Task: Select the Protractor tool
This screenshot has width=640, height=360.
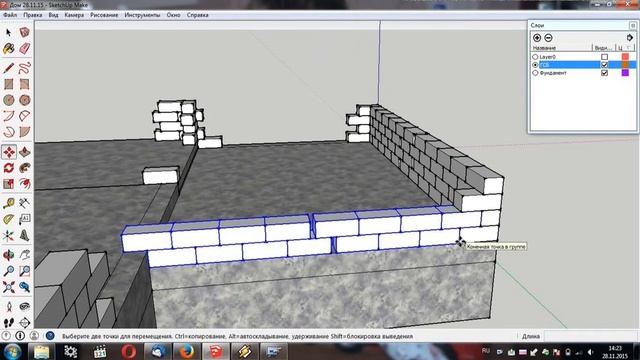Action: click(x=9, y=219)
